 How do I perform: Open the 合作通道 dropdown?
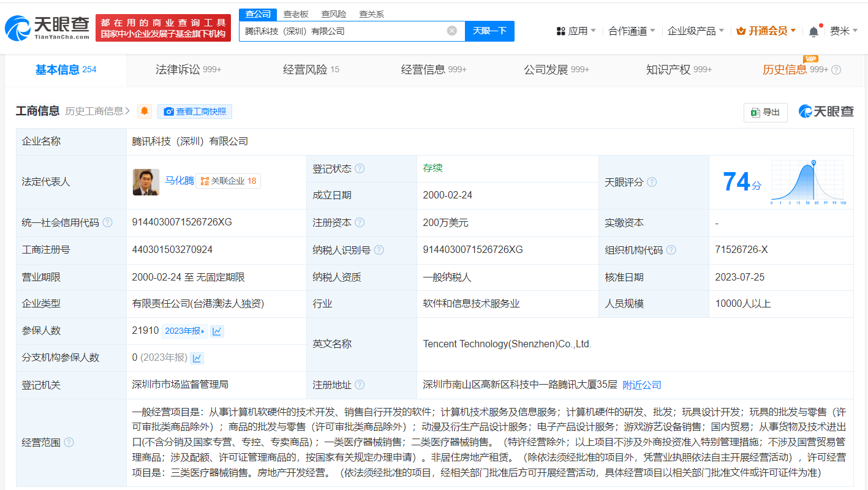click(x=631, y=31)
